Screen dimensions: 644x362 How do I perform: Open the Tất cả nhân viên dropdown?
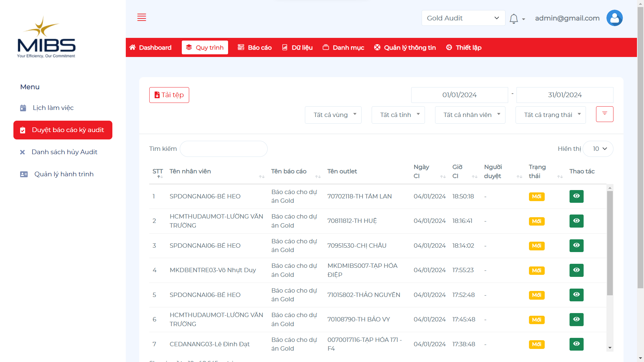[470, 115]
